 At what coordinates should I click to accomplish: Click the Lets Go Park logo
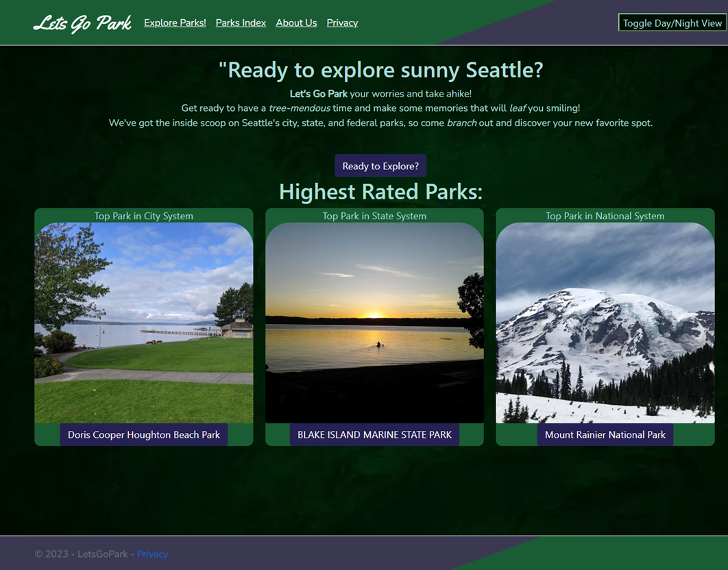click(x=82, y=23)
